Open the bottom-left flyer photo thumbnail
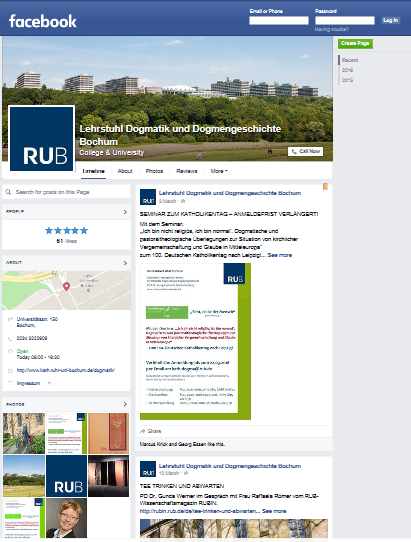411x542 pixels. pos(24,518)
